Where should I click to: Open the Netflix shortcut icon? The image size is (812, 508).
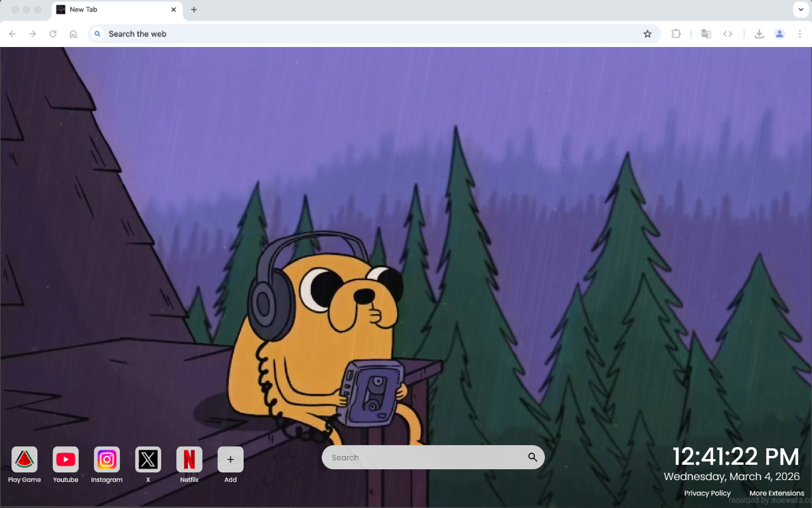click(189, 459)
